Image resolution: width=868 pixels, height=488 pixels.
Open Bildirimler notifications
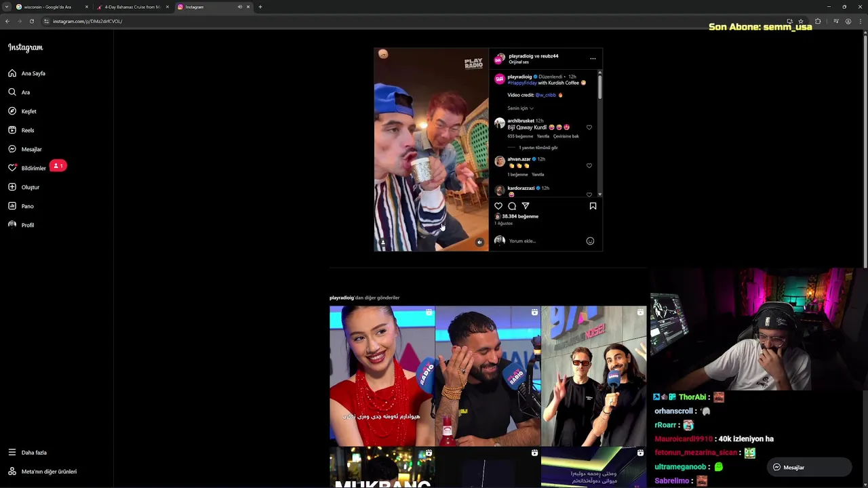point(27,168)
